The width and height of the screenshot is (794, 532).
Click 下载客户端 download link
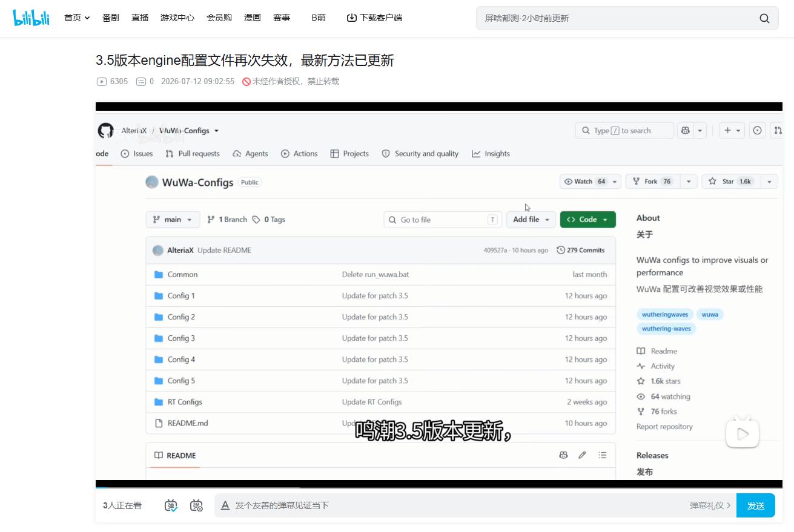[374, 18]
